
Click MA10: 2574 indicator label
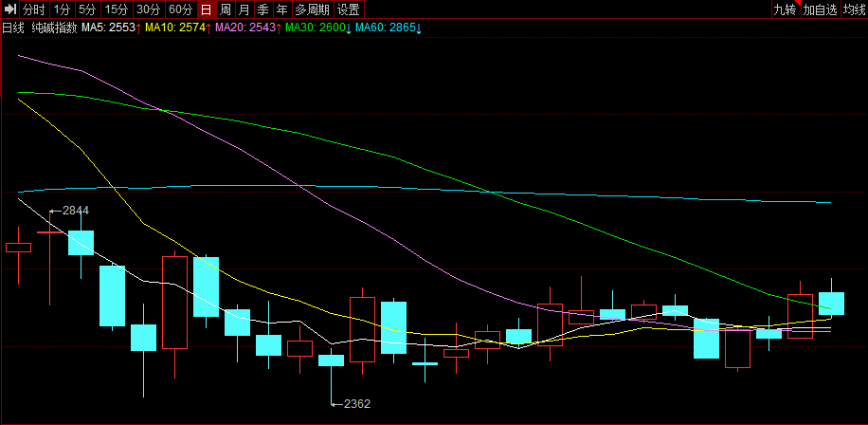[178, 28]
